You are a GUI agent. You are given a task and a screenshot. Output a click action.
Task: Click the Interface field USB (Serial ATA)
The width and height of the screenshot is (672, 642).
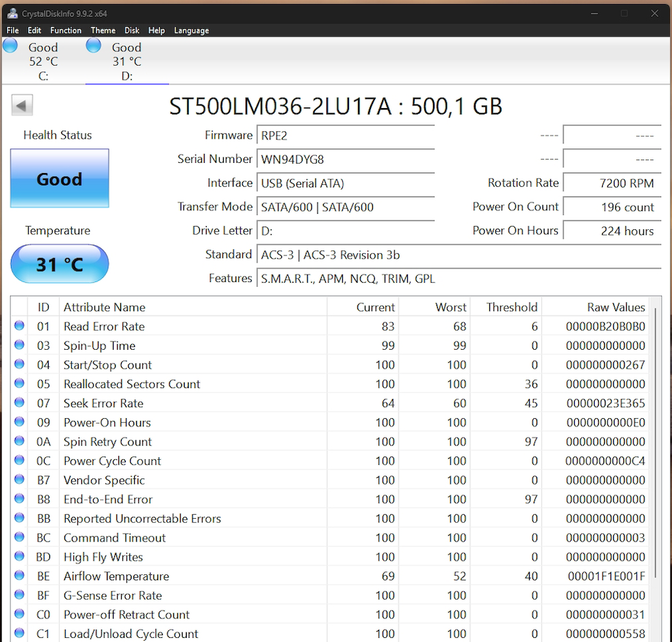point(346,183)
